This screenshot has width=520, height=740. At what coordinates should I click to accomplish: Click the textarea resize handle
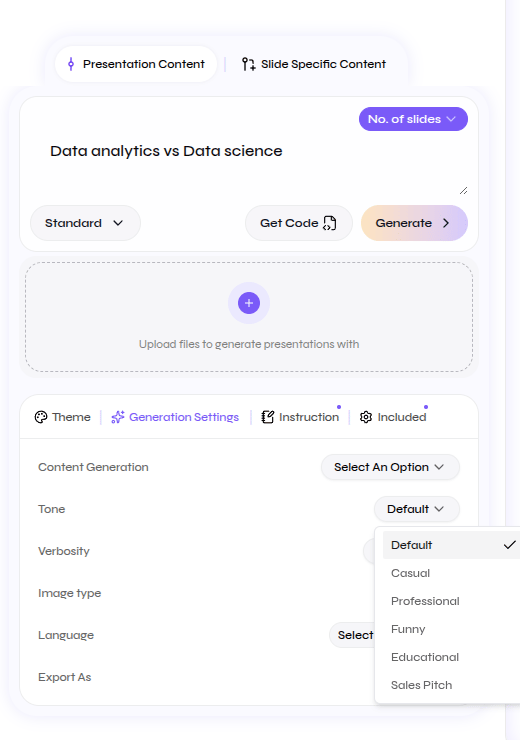tap(464, 191)
